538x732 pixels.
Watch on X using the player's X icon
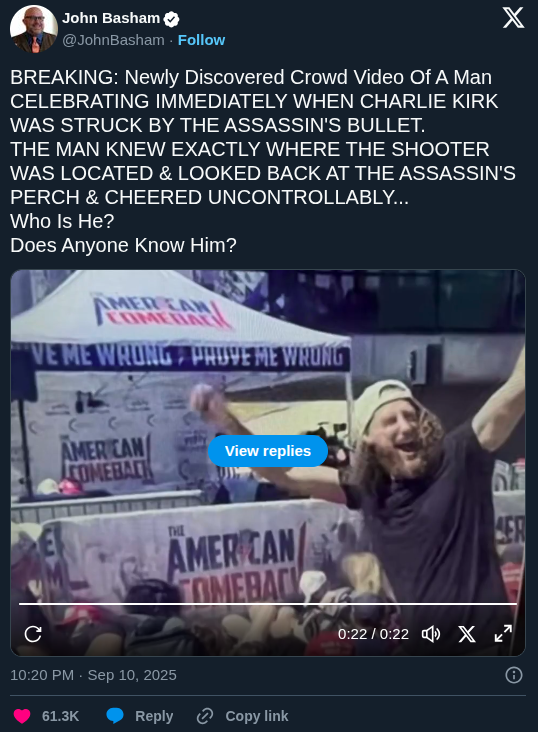pyautogui.click(x=467, y=634)
